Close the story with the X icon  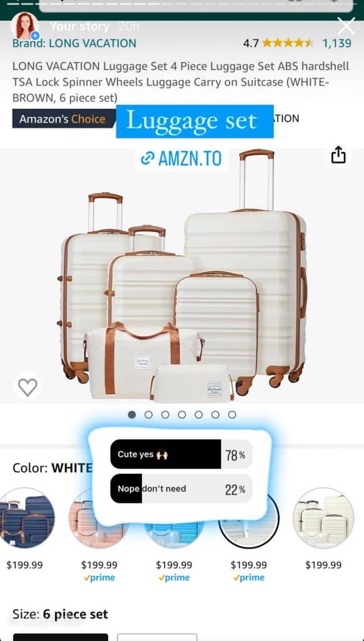[346, 26]
